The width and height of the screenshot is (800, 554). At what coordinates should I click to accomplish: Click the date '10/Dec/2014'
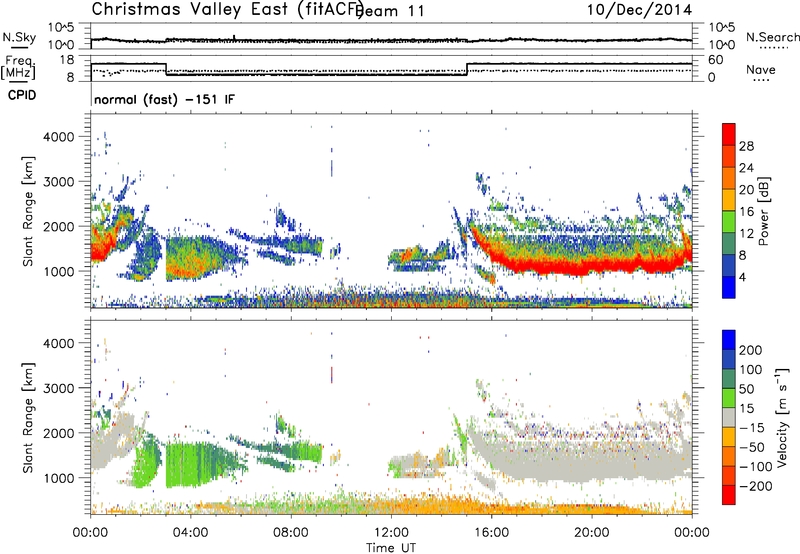639,10
